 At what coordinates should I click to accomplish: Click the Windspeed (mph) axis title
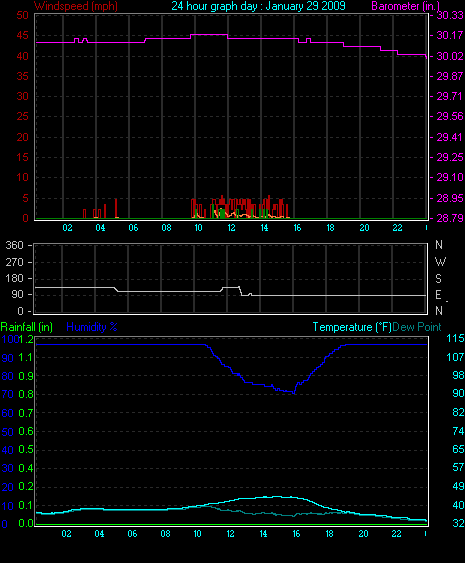[x=76, y=6]
